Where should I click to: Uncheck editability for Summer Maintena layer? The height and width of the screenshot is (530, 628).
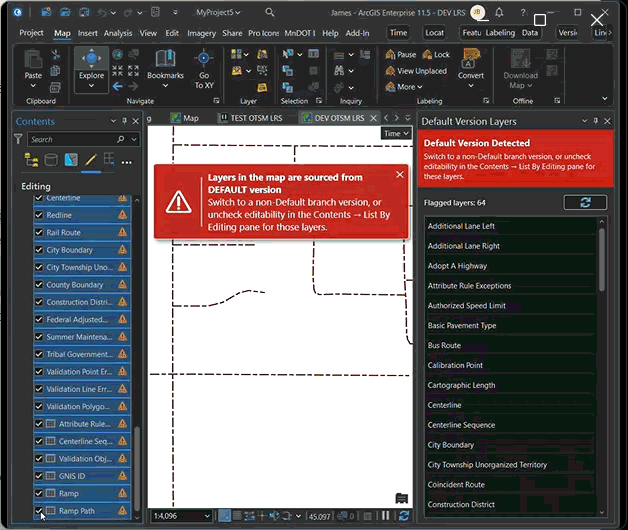(39, 337)
